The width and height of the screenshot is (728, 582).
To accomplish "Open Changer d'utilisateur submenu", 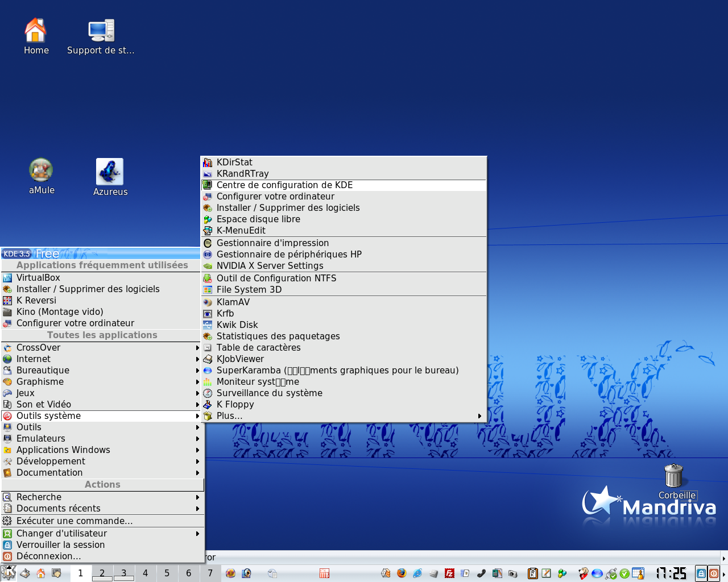I will click(x=102, y=534).
